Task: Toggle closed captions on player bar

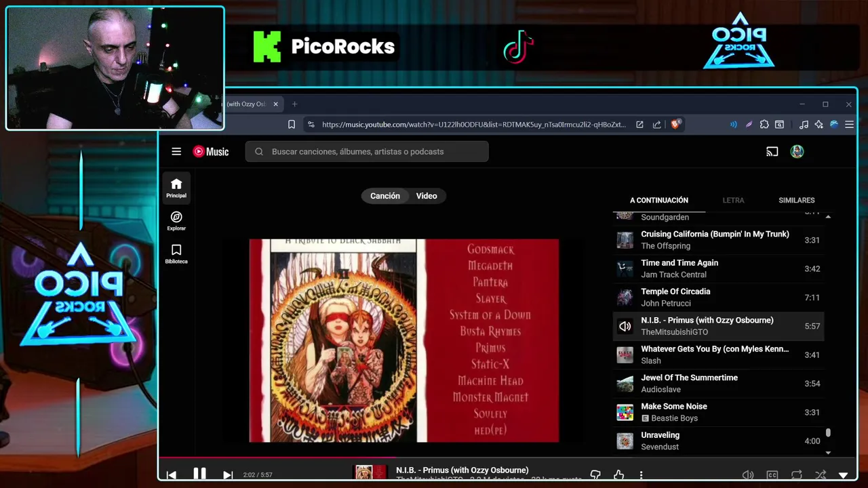Action: coord(772,475)
